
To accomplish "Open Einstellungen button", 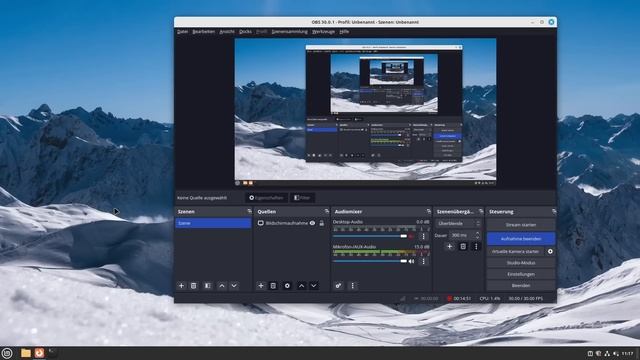I will pos(521,274).
